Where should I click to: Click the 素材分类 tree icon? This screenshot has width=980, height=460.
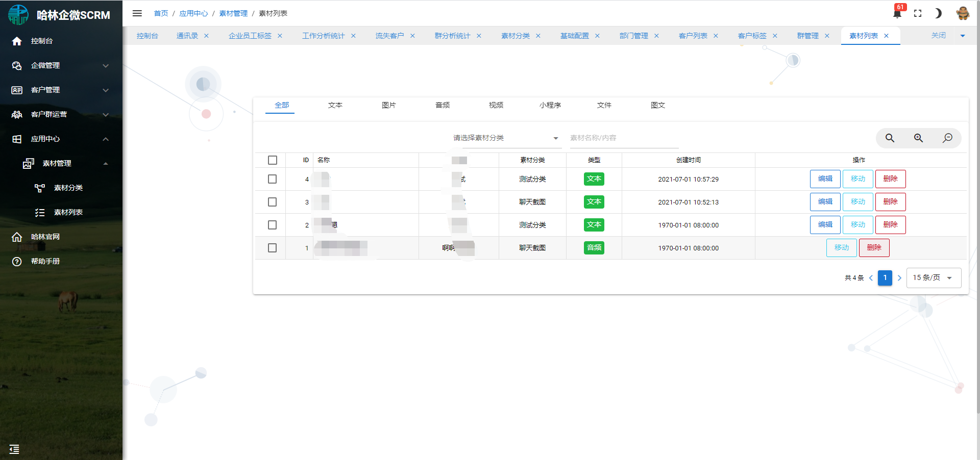pyautogui.click(x=40, y=188)
